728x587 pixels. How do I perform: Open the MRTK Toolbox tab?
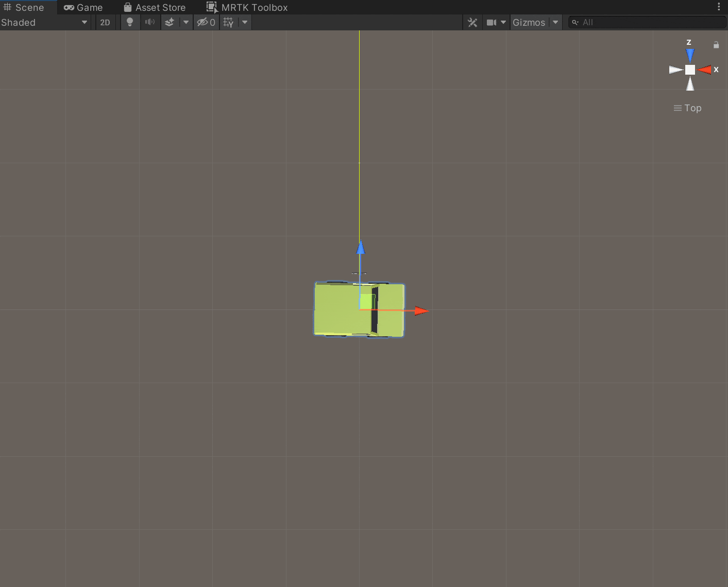[247, 7]
